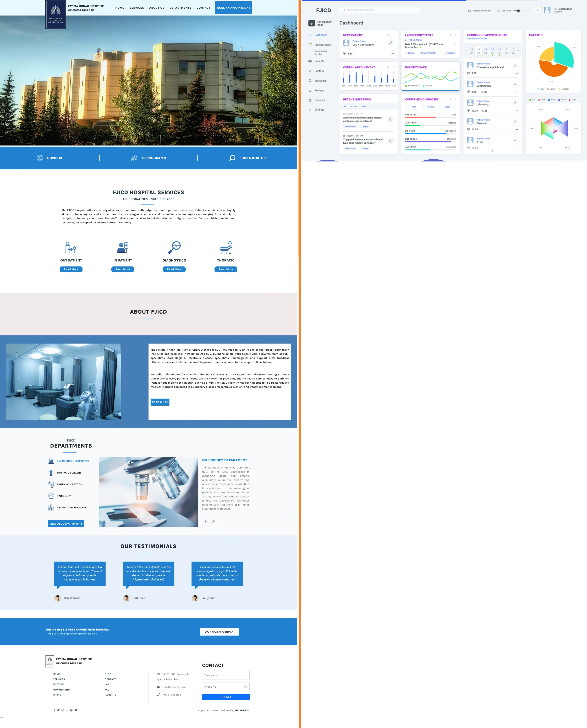587x728 pixels.
Task: Click the TB PROGRAMS lungs icon
Action: (134, 158)
